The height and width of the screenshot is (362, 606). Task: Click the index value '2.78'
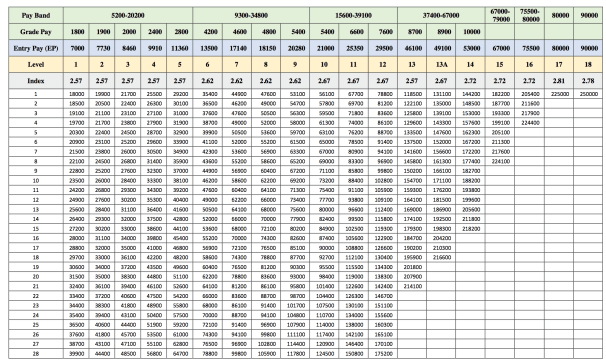(x=588, y=81)
